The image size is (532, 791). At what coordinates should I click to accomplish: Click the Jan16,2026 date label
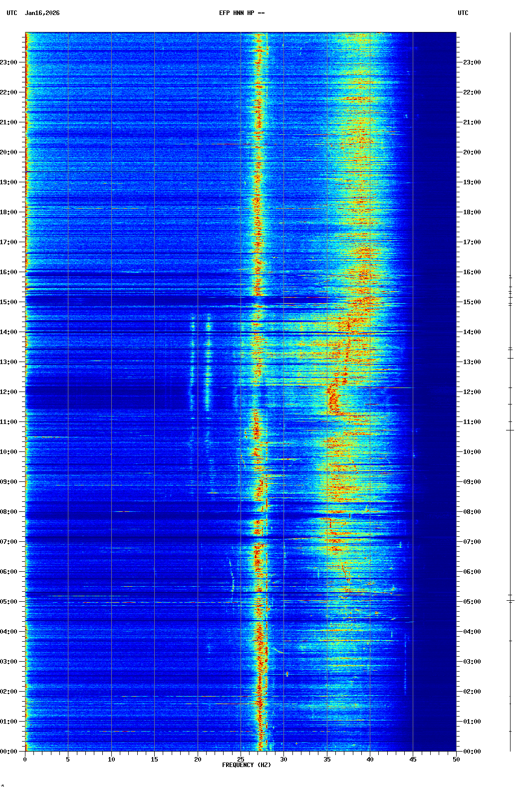point(42,13)
